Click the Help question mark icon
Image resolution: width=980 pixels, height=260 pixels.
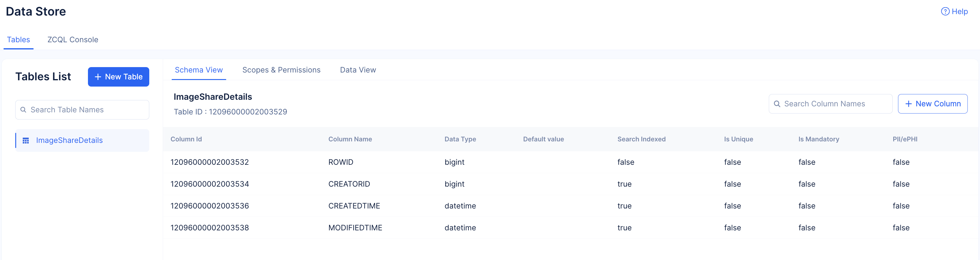click(x=945, y=11)
